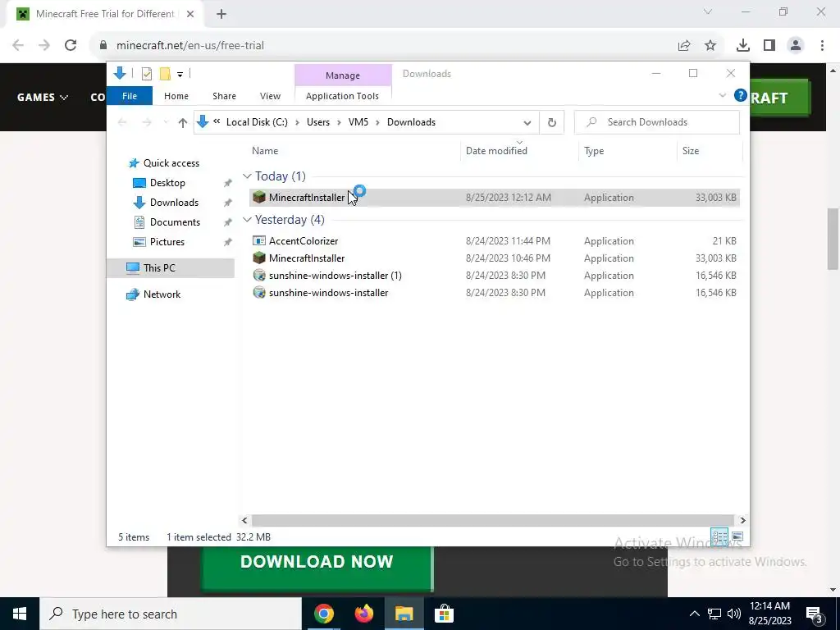Open Chrome downloads tray icon
Viewport: 840px width, 630px height.
tap(743, 46)
